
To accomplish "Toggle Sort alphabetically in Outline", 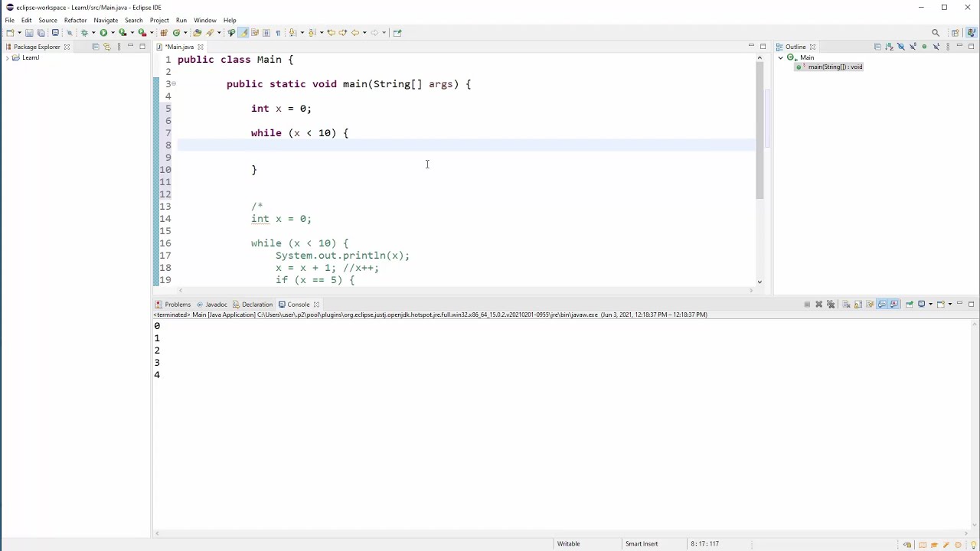I will pyautogui.click(x=889, y=47).
